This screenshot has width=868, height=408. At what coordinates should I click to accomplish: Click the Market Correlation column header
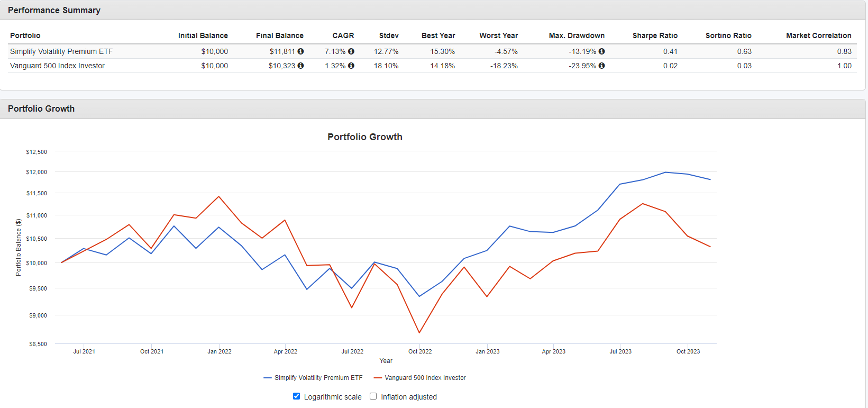818,35
